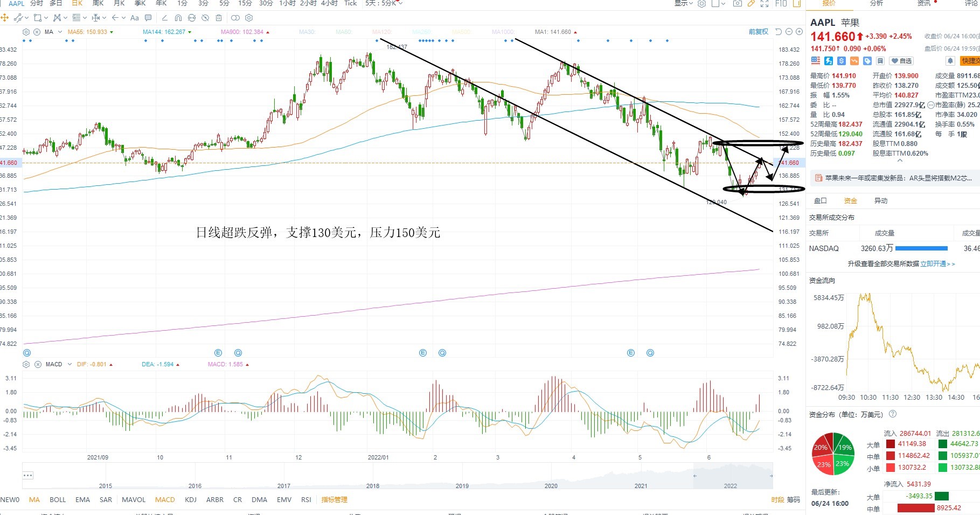Open the 分析 tab in the right panel
The image size is (980, 515).
pyautogui.click(x=877, y=3)
